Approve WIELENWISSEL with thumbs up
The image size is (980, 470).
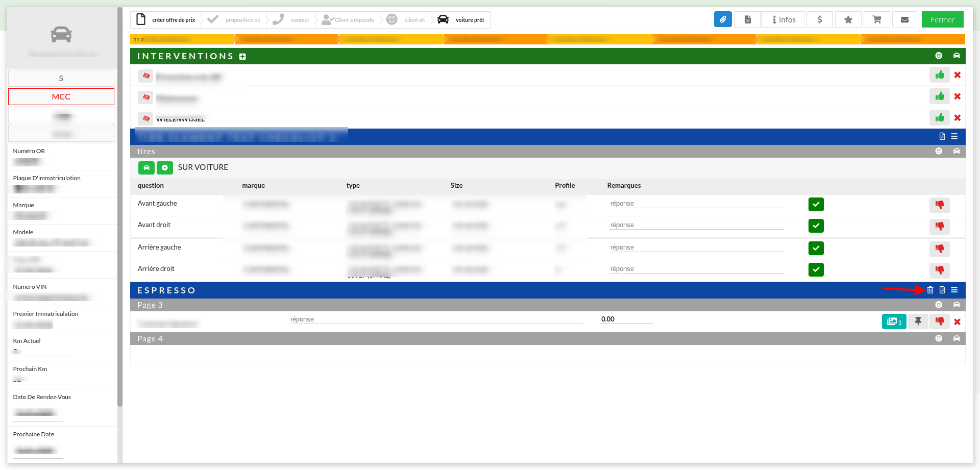tap(940, 118)
